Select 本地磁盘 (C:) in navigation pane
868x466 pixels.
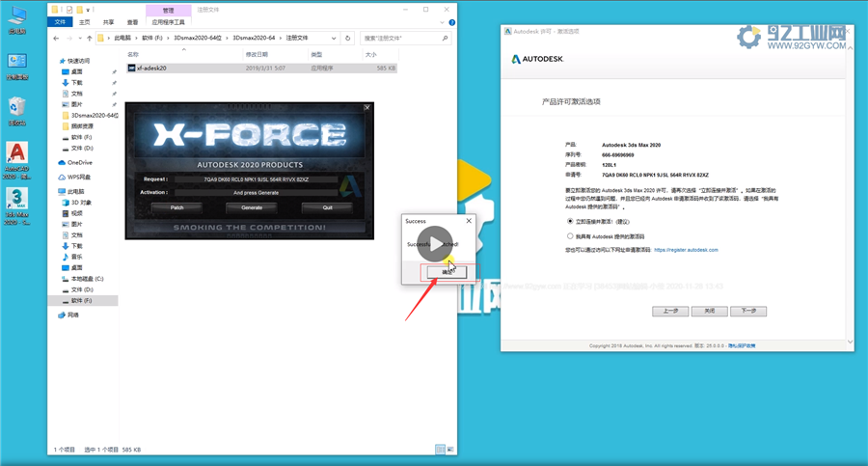click(87, 279)
